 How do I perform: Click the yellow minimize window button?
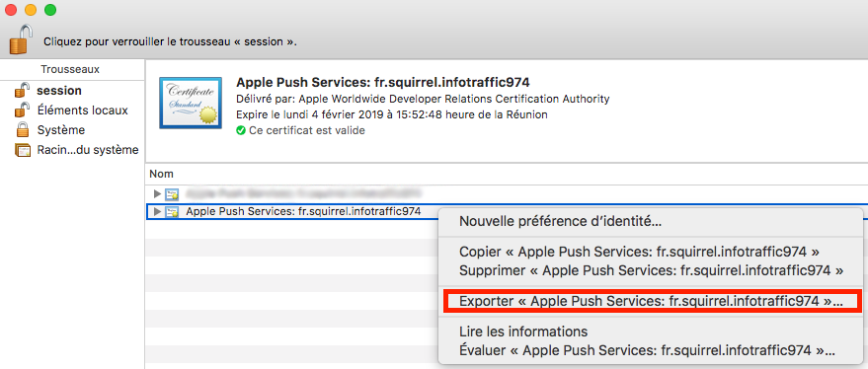[x=31, y=10]
